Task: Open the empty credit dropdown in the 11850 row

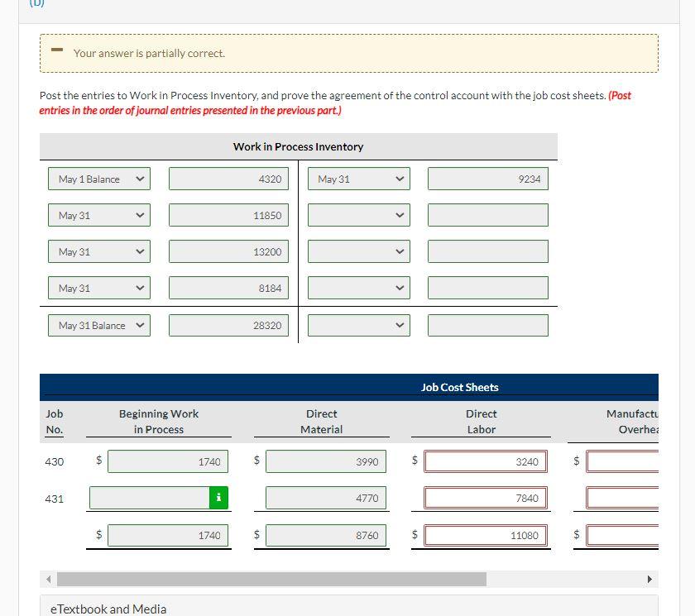Action: (x=359, y=215)
